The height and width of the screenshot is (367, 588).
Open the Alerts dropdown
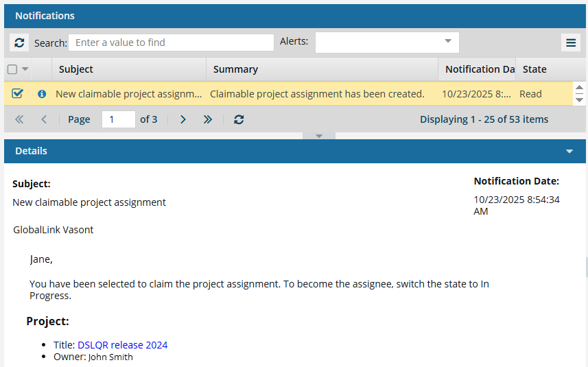[x=448, y=42]
